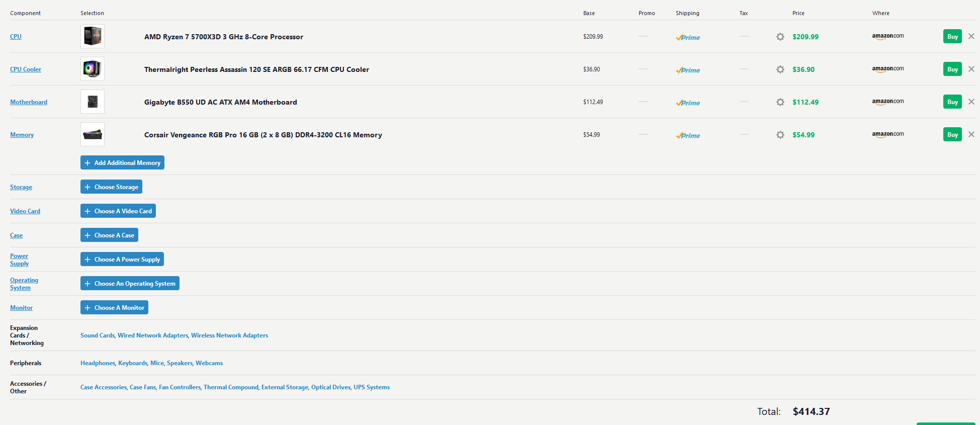The height and width of the screenshot is (425, 980).
Task: Open the Operating System component link
Action: 24,284
